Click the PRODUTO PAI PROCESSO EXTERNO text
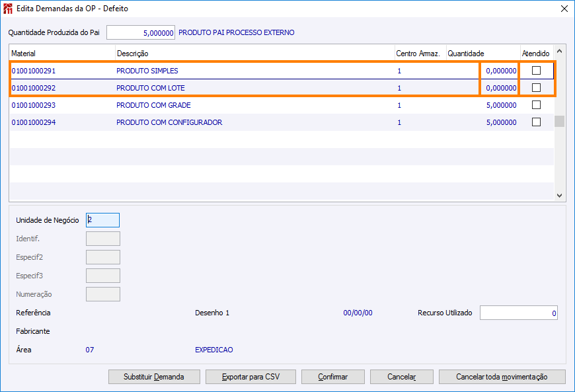575x392 pixels. [x=237, y=32]
